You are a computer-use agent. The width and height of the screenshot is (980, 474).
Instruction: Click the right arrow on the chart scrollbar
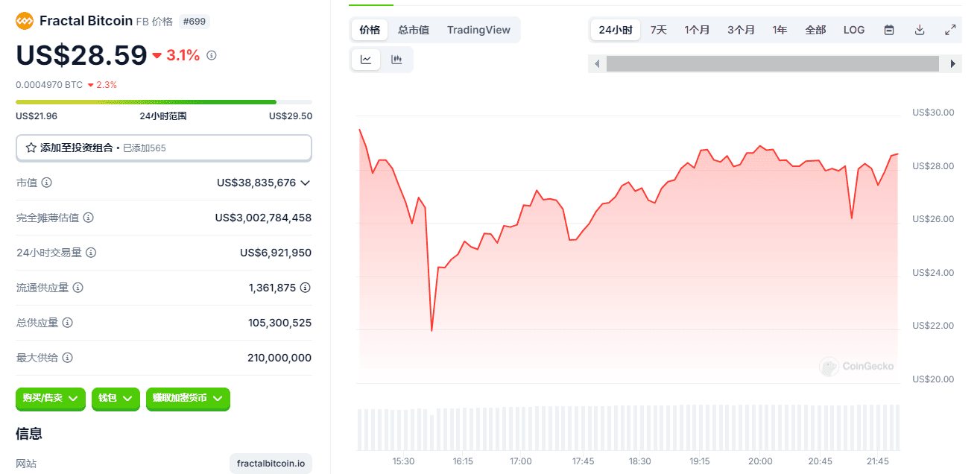pyautogui.click(x=952, y=64)
